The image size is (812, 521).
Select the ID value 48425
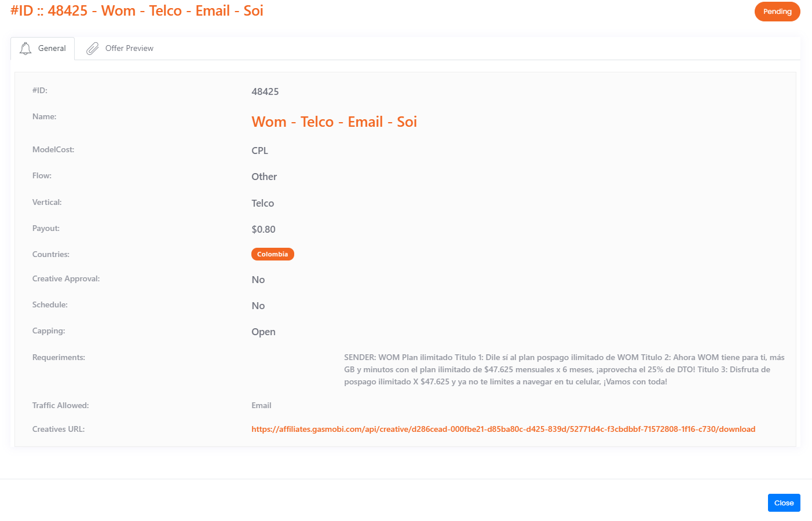click(x=265, y=91)
